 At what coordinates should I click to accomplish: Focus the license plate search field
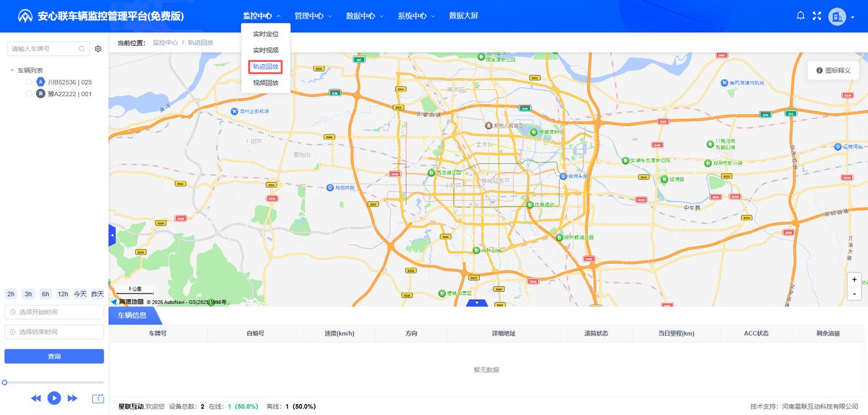[x=48, y=49]
